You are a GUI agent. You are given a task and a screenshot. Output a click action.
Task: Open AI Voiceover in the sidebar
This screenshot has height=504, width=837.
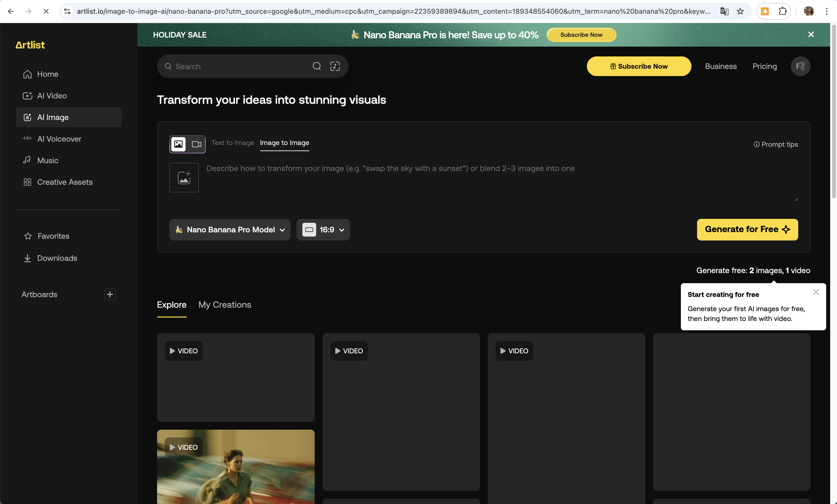tap(59, 139)
